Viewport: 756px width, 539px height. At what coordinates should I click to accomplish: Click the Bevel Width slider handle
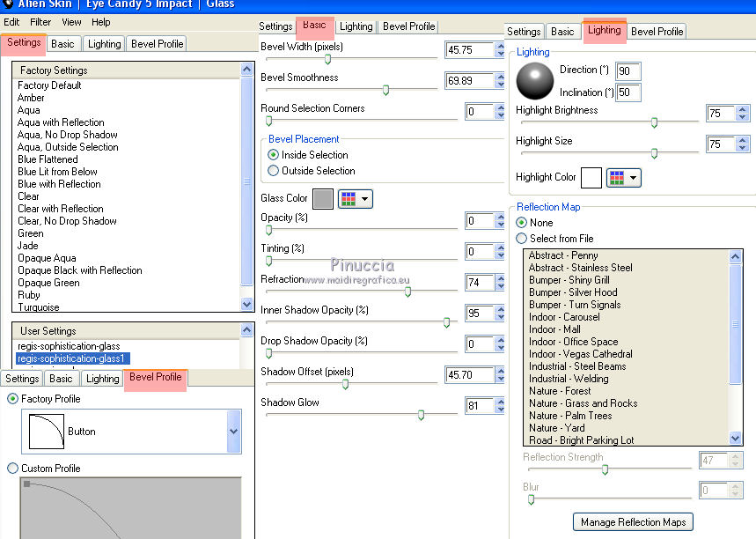tap(328, 59)
